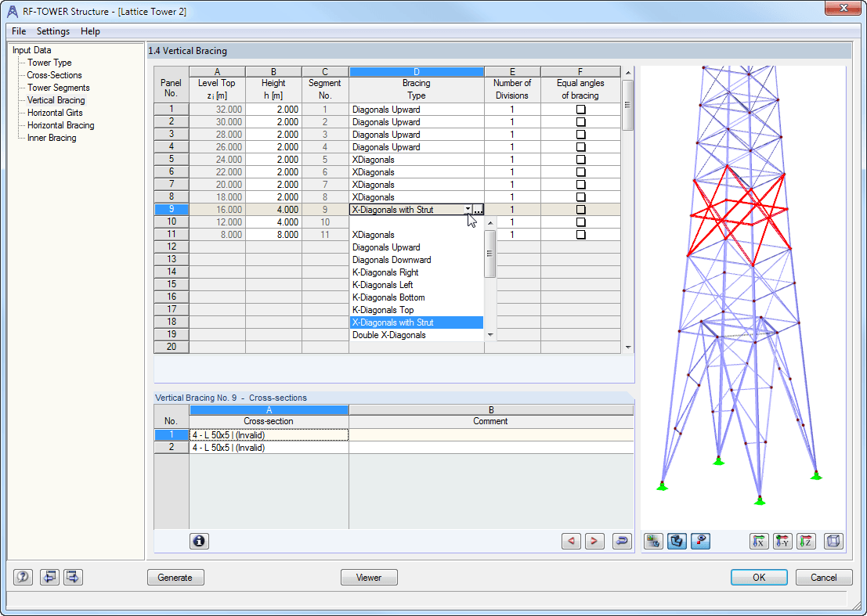867x616 pixels.
Task: Open bracing type dropdown arrow in row 9
Action: 468,210
